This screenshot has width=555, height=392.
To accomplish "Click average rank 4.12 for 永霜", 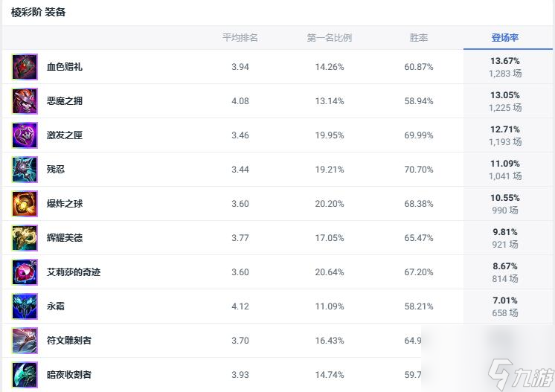I will coord(240,306).
